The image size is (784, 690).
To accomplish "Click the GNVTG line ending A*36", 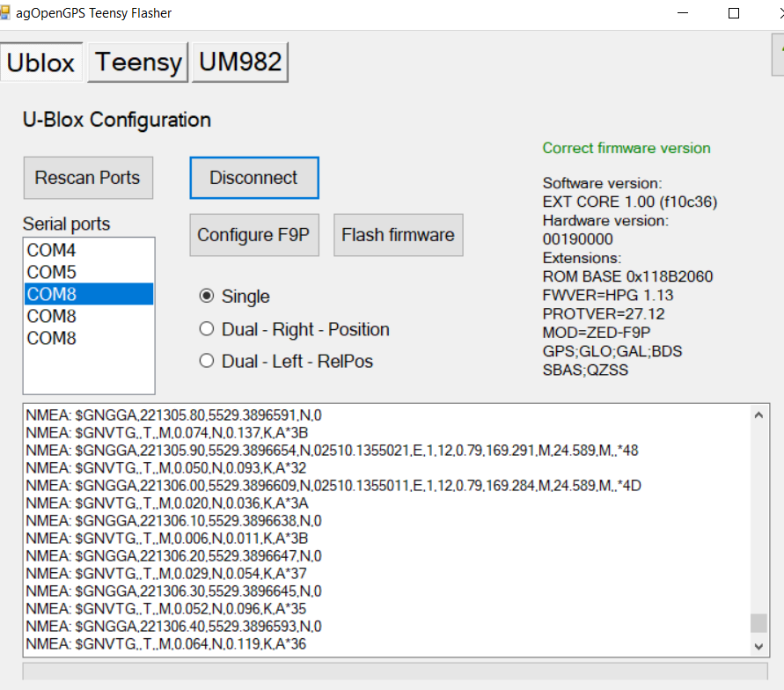I will pos(166,644).
